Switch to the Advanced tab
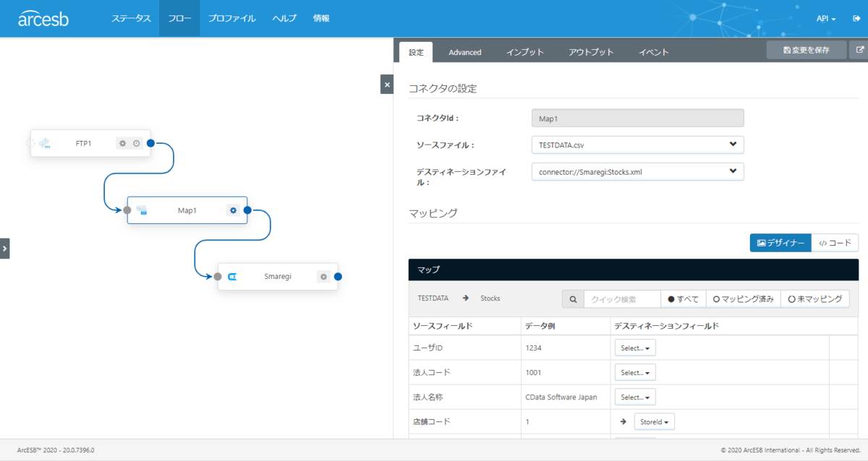 pyautogui.click(x=465, y=52)
